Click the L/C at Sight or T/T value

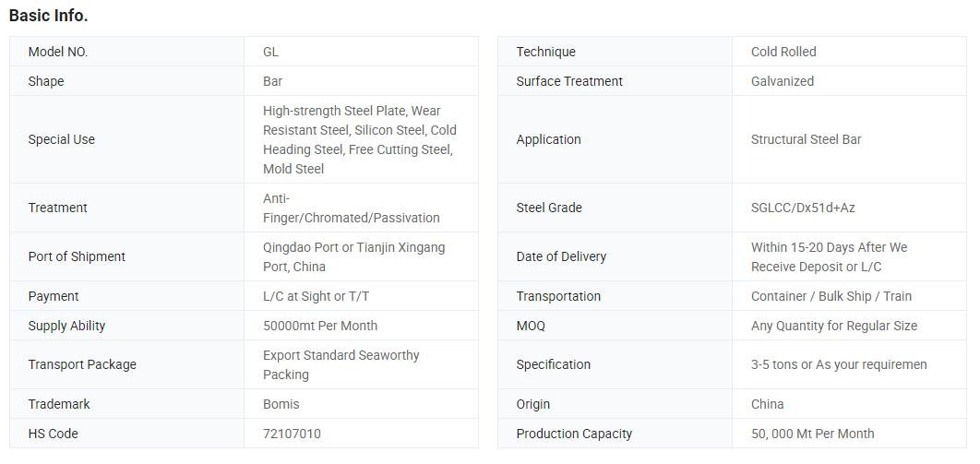[x=316, y=296]
